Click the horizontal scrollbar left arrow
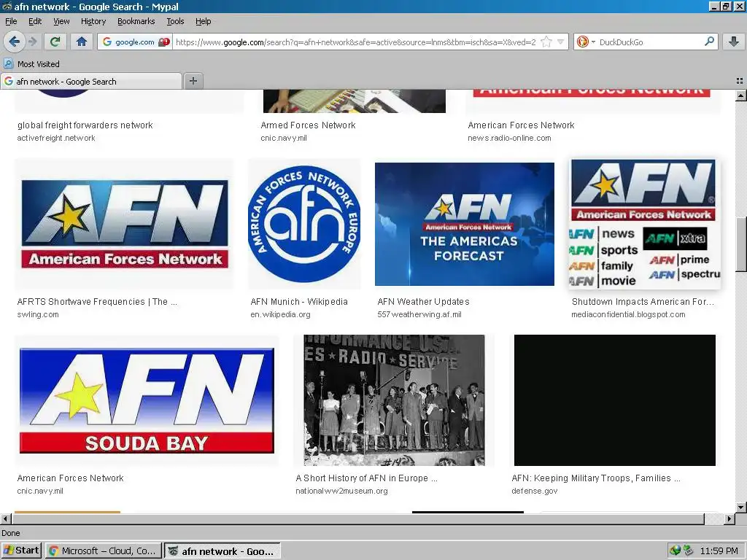Image resolution: width=747 pixels, height=560 pixels. pos(5,518)
